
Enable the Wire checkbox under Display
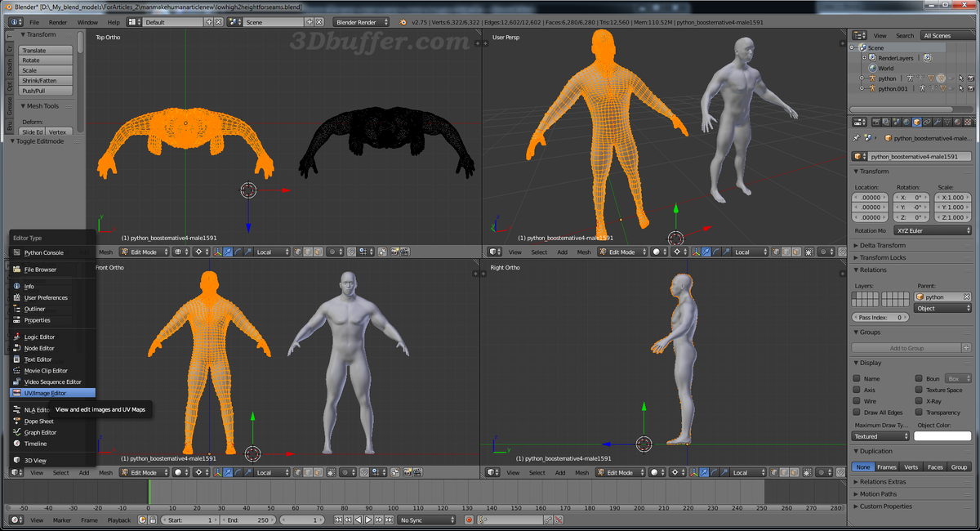point(857,401)
